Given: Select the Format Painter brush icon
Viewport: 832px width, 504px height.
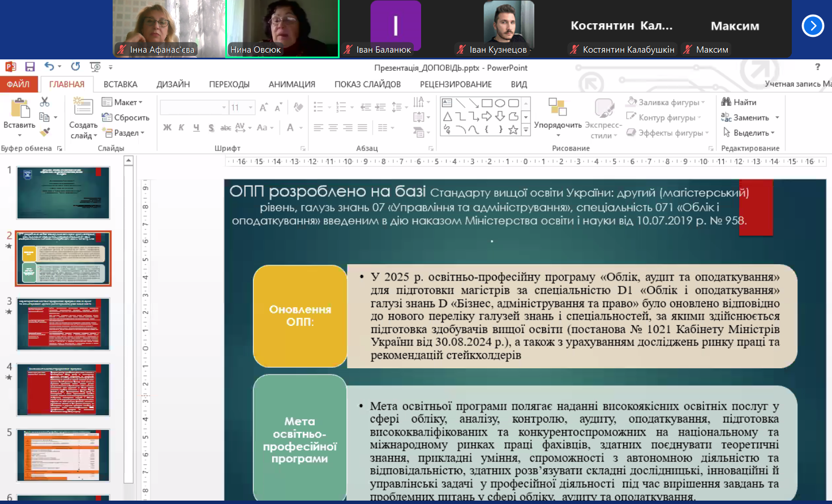Looking at the screenshot, I should [45, 132].
